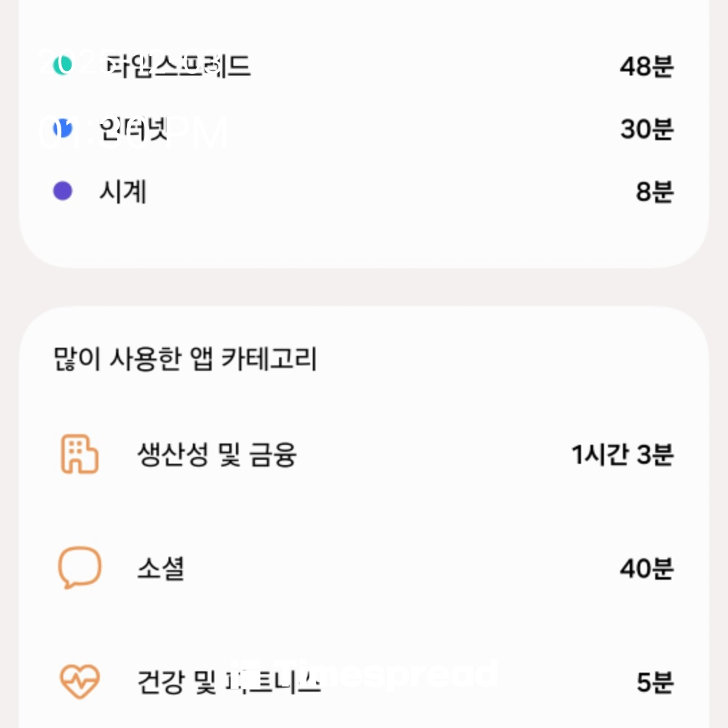Tap the 48분 usage time

[646, 66]
